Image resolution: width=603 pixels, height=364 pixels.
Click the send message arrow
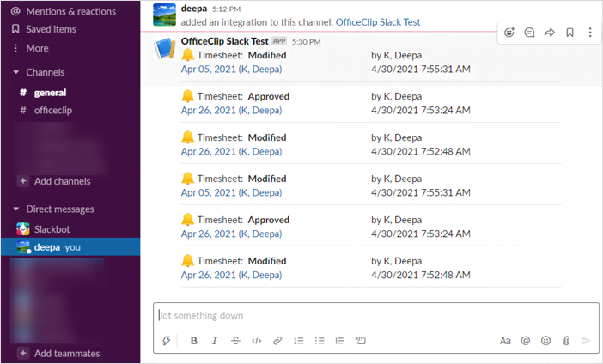point(586,341)
